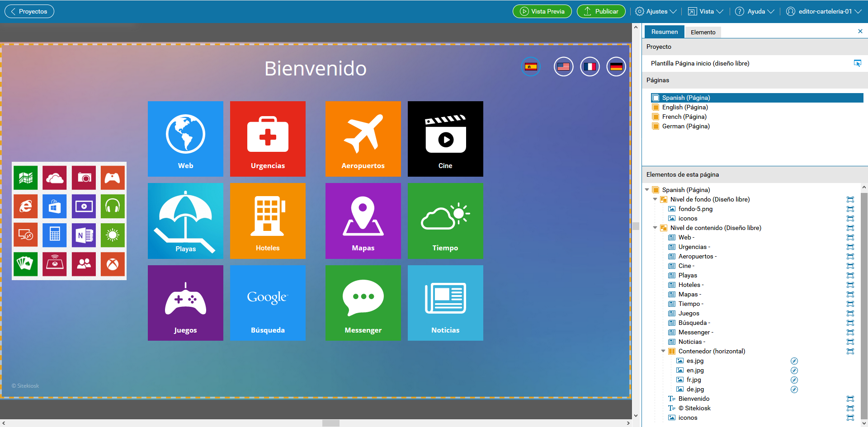Open the Ayuda menu

(x=755, y=11)
